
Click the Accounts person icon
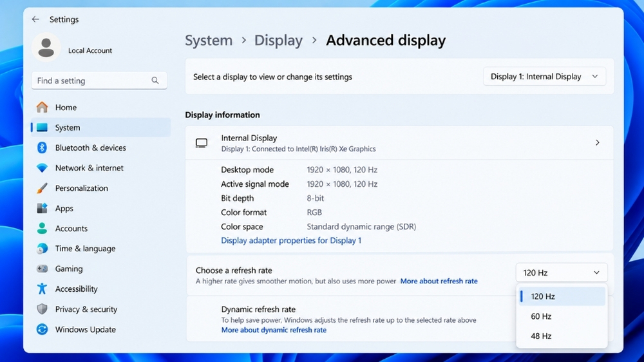coord(42,229)
